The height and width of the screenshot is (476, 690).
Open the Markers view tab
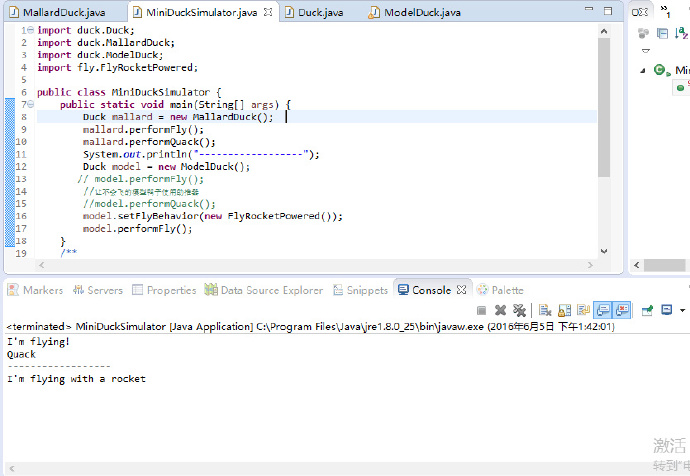pos(35,290)
